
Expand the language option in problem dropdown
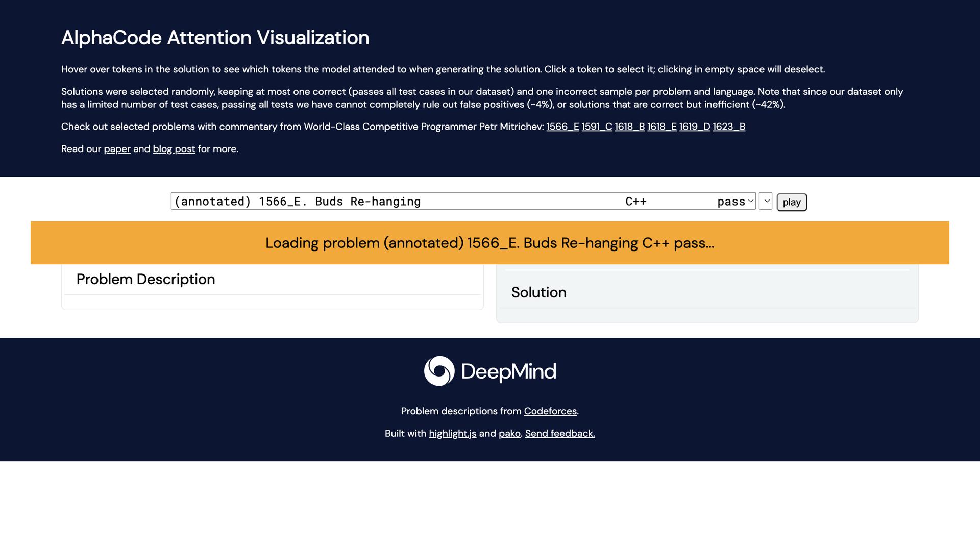click(x=636, y=201)
